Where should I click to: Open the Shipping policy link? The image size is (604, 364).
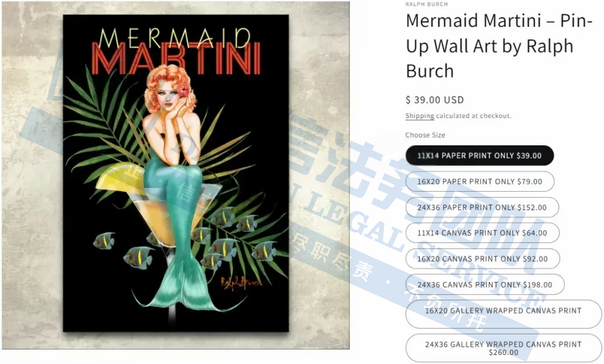pyautogui.click(x=419, y=116)
